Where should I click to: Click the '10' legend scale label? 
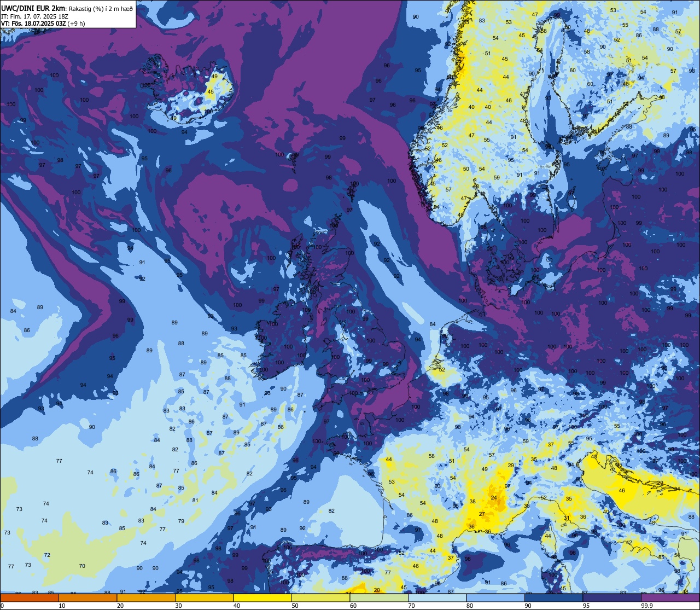(x=62, y=606)
